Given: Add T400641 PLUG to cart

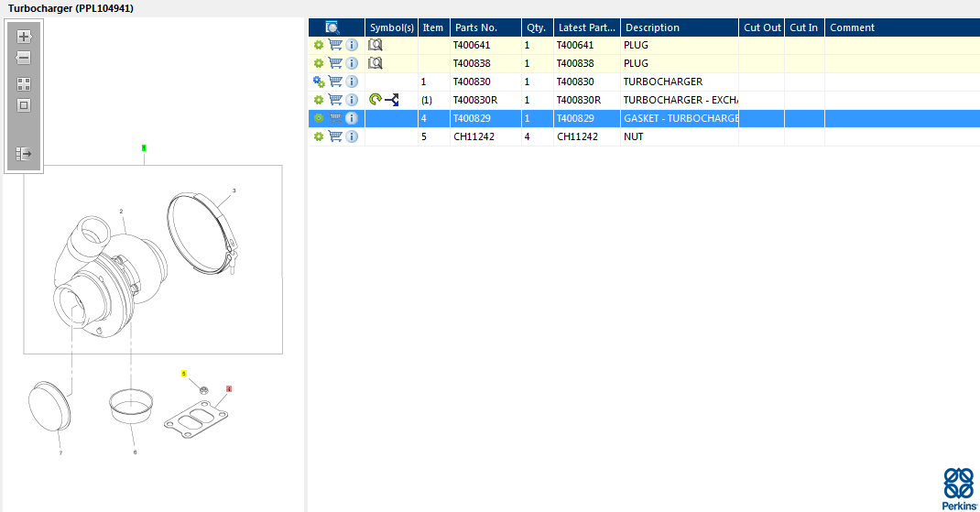Looking at the screenshot, I should [x=335, y=45].
